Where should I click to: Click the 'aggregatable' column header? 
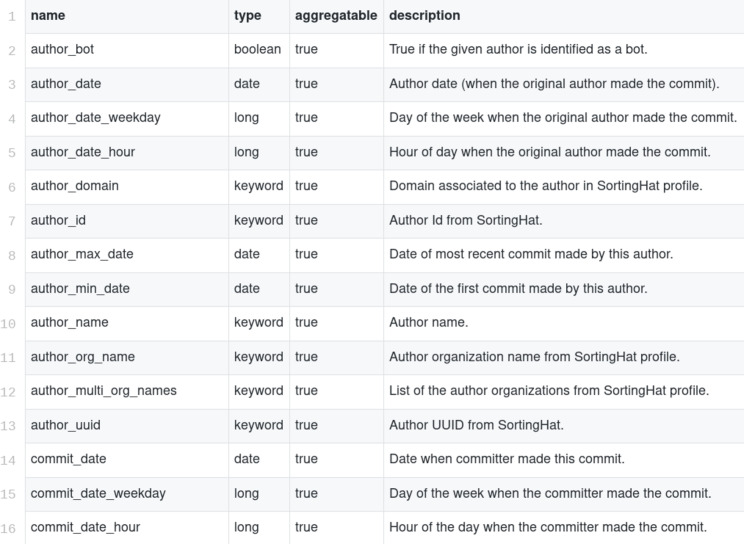pyautogui.click(x=336, y=16)
